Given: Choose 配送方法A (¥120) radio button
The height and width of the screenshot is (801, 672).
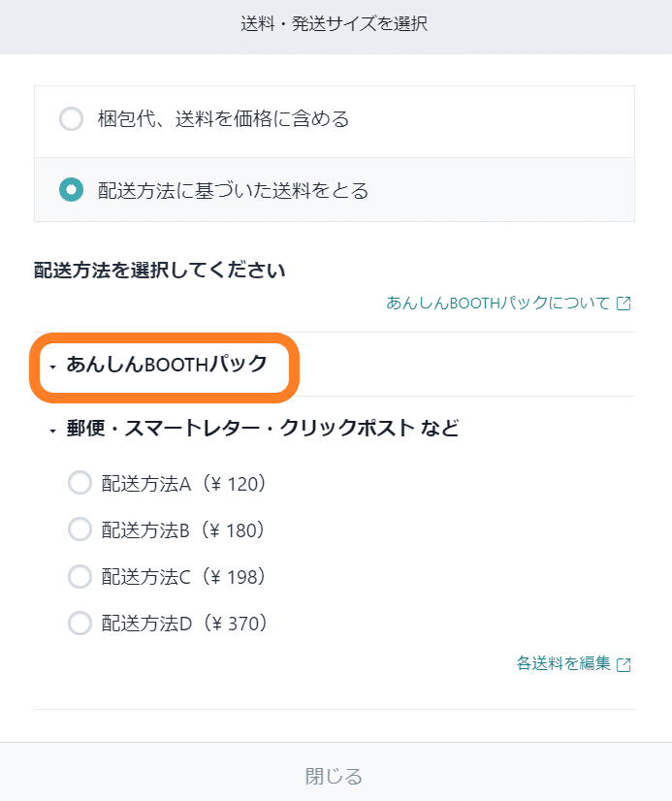Looking at the screenshot, I should pyautogui.click(x=80, y=483).
